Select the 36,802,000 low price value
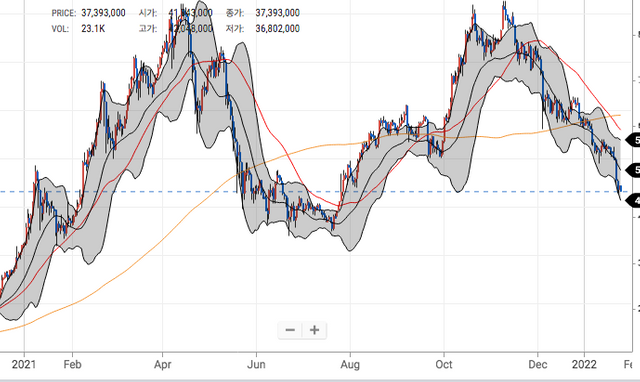This screenshot has width=640, height=382. tap(278, 29)
